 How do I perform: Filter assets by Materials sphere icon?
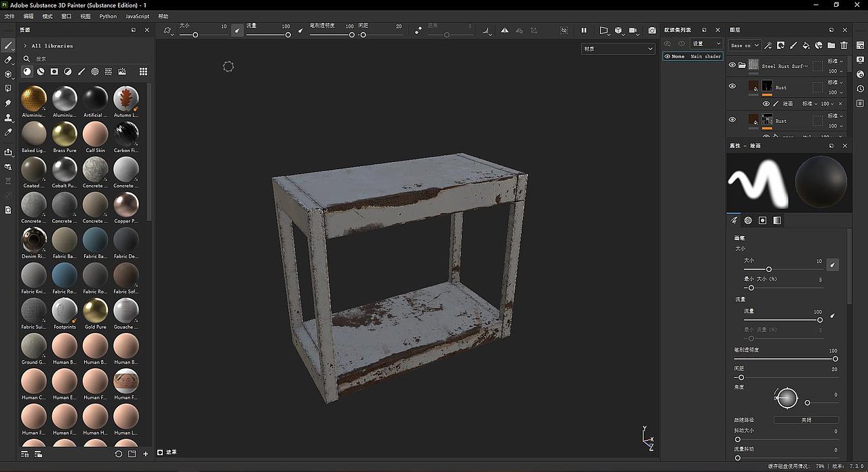27,71
